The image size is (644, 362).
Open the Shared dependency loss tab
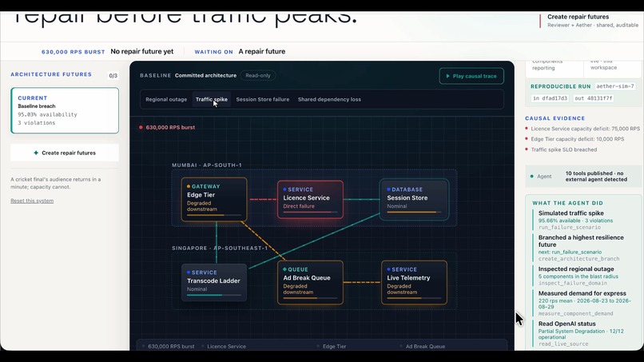(329, 99)
